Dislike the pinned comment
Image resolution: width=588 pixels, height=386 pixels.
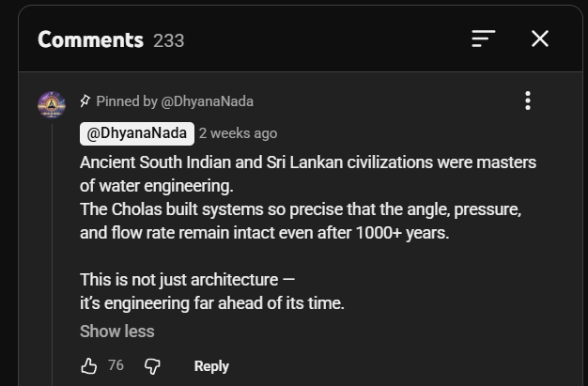tap(152, 366)
